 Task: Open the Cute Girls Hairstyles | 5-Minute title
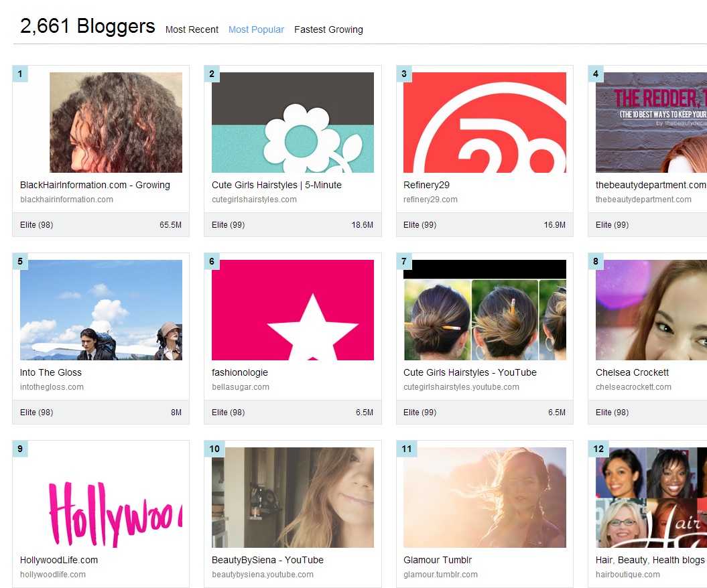[277, 186]
